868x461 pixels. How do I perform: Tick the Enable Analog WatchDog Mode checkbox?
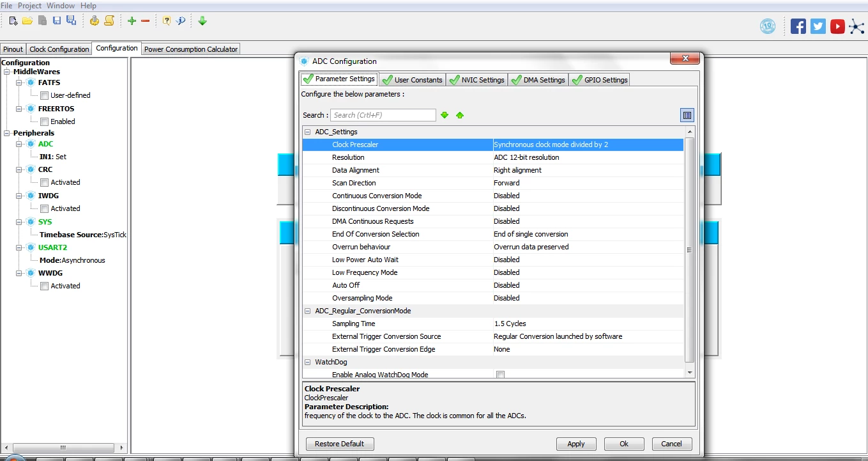click(x=500, y=375)
